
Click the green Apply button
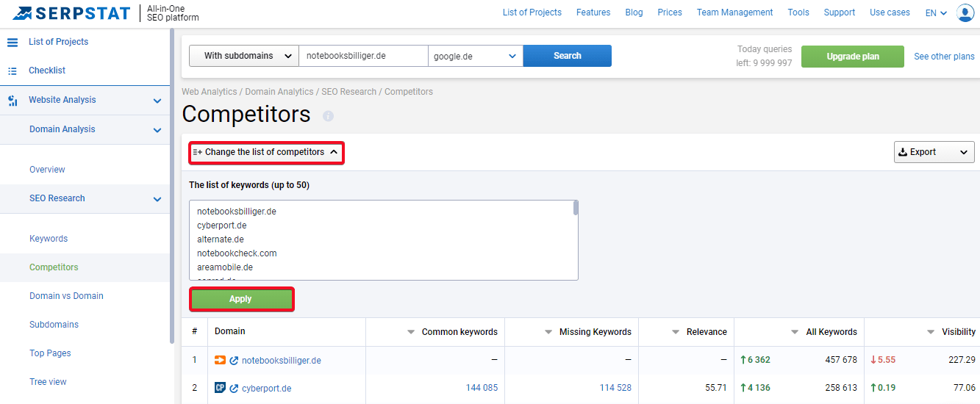[242, 299]
